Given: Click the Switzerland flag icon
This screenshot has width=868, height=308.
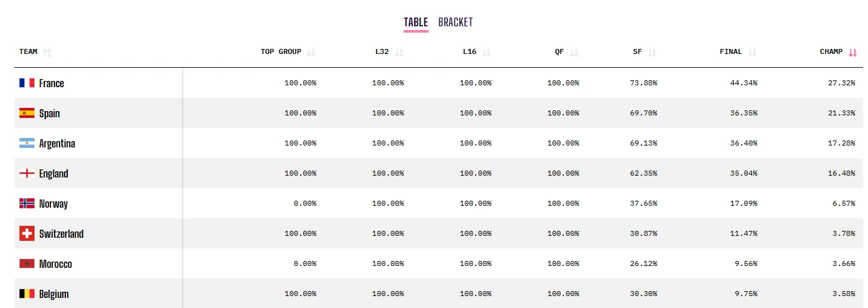Looking at the screenshot, I should pos(27,233).
